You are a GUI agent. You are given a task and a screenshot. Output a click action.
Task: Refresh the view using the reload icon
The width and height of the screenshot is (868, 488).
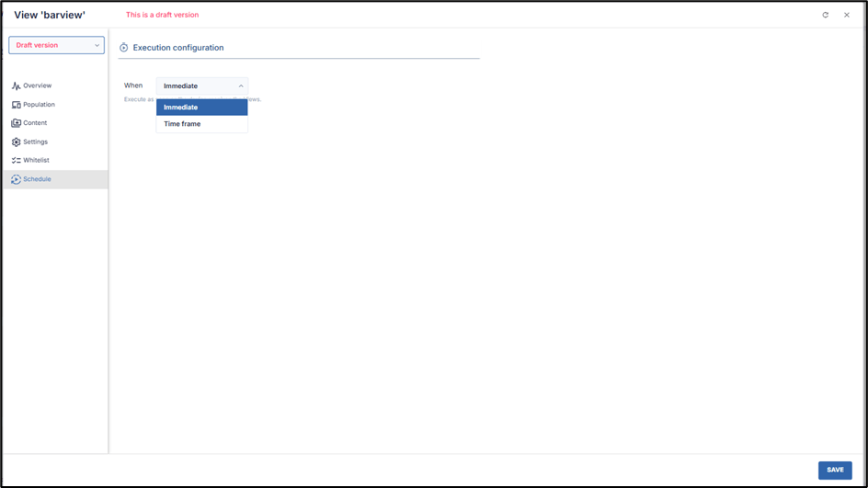(825, 15)
